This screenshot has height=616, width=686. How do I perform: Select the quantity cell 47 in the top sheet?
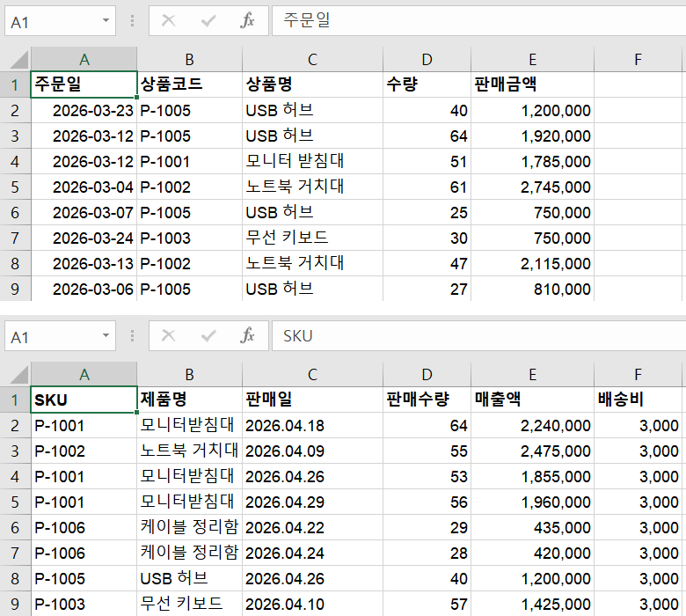(x=427, y=264)
